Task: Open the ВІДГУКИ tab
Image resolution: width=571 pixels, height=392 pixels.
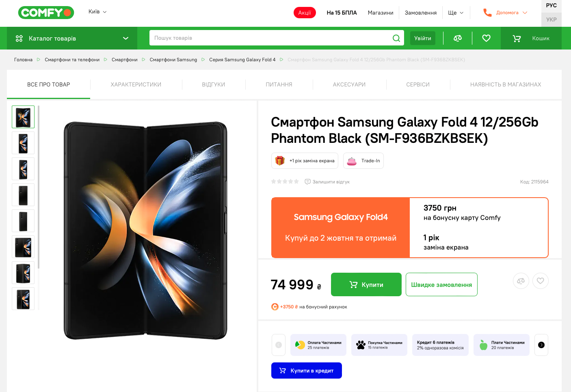Action: [x=214, y=84]
